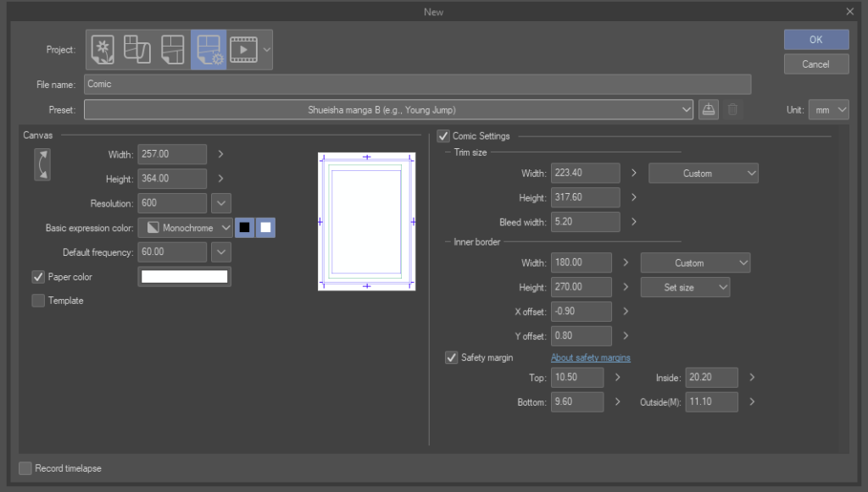The width and height of the screenshot is (868, 492).
Task: Open the Resolution dropdown arrow
Action: click(221, 203)
